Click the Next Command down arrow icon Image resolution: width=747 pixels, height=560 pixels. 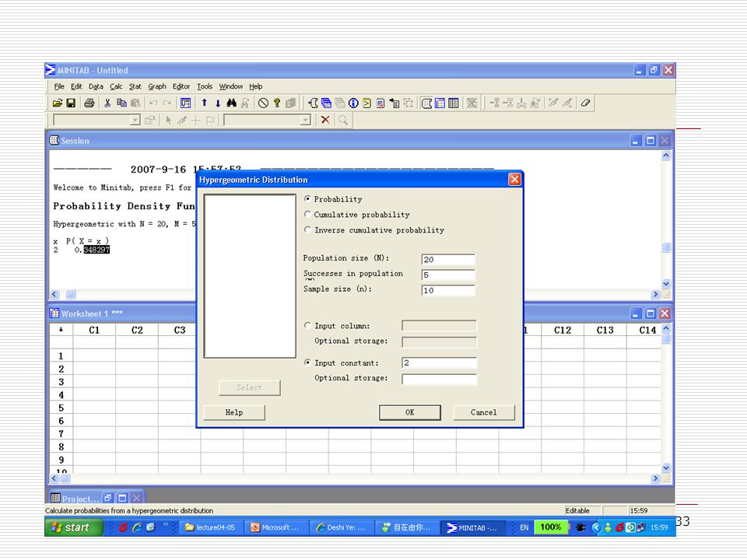coord(218,103)
